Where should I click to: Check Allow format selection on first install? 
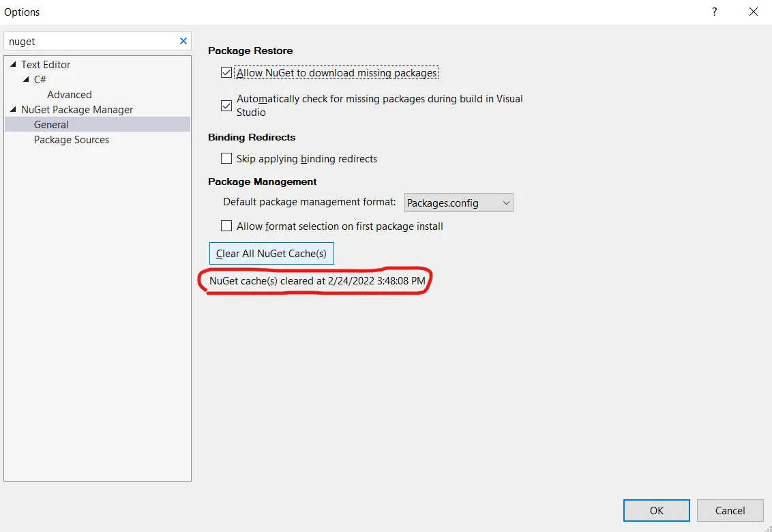[226, 226]
